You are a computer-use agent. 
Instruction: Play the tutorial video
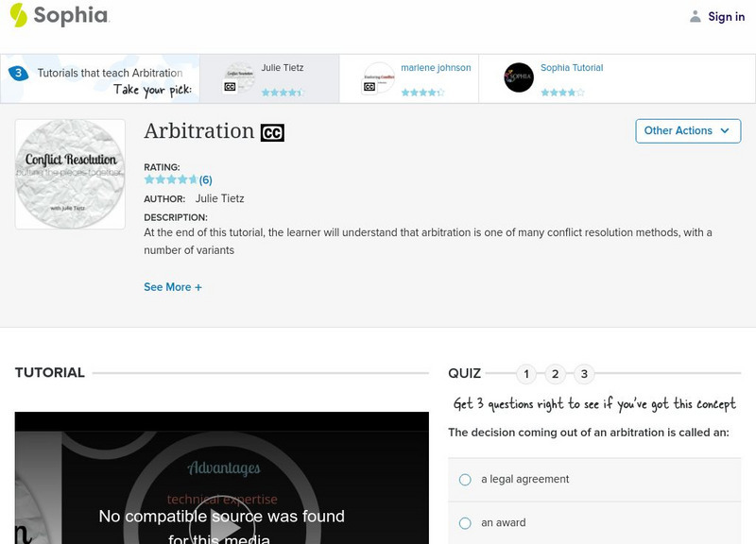coord(222,528)
